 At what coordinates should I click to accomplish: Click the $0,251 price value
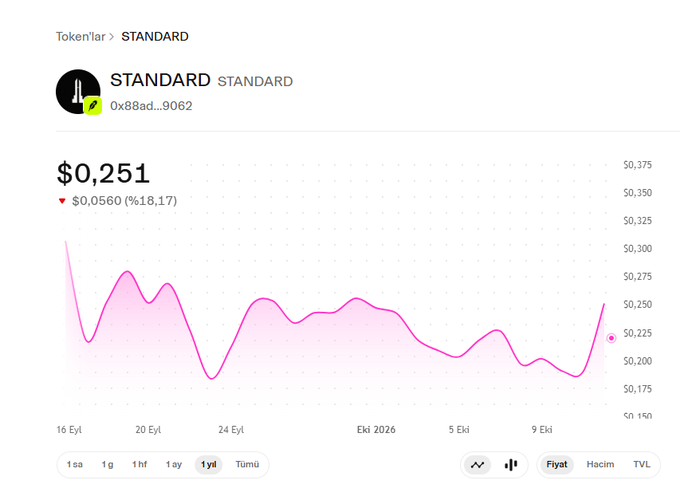(103, 173)
